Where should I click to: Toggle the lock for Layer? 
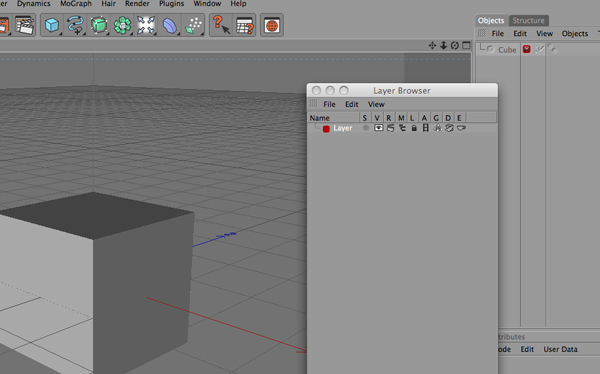point(414,128)
